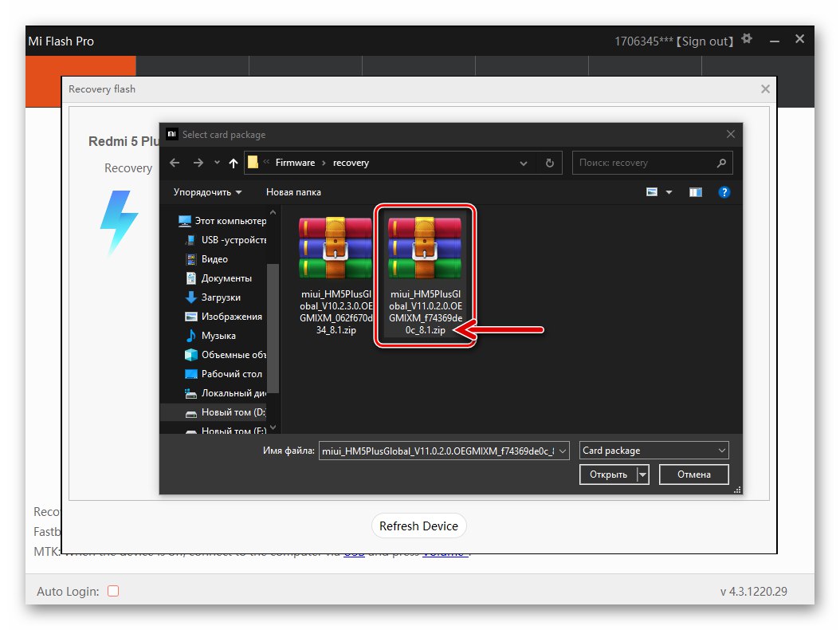Open Загрузки folder in sidebar

pos(213,297)
